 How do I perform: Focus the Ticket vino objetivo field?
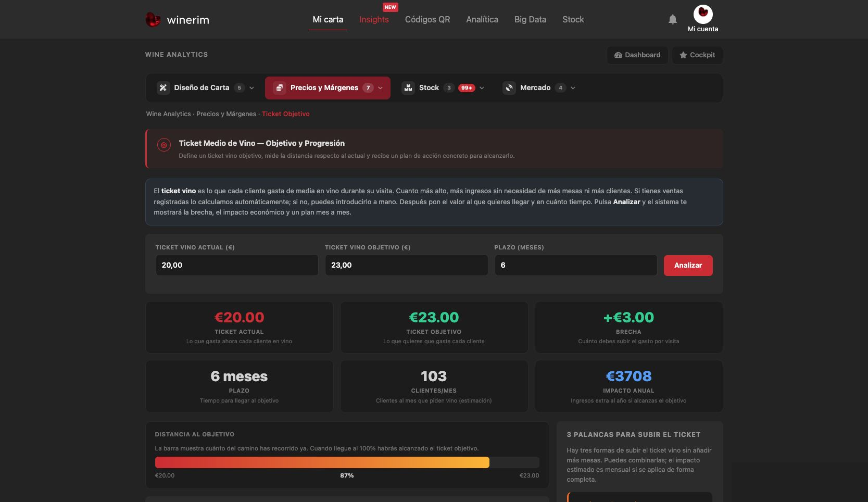[406, 265]
